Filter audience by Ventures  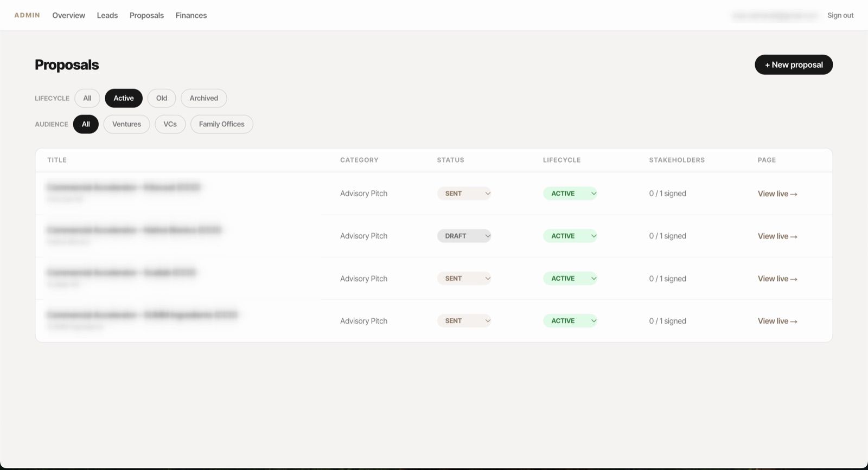tap(126, 124)
